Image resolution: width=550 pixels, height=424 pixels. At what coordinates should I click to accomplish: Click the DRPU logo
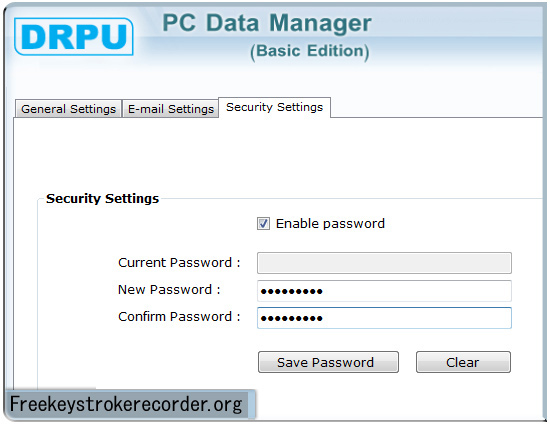coord(74,36)
